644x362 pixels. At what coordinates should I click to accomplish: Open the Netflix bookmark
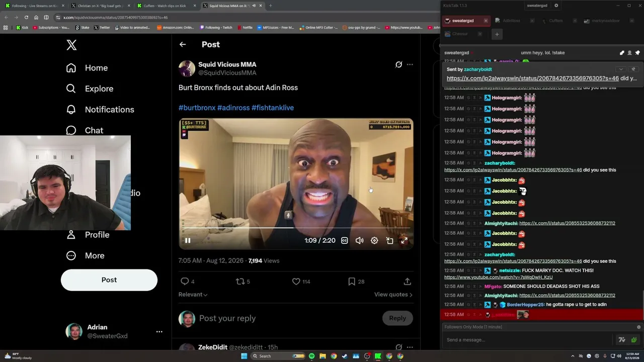(245, 28)
